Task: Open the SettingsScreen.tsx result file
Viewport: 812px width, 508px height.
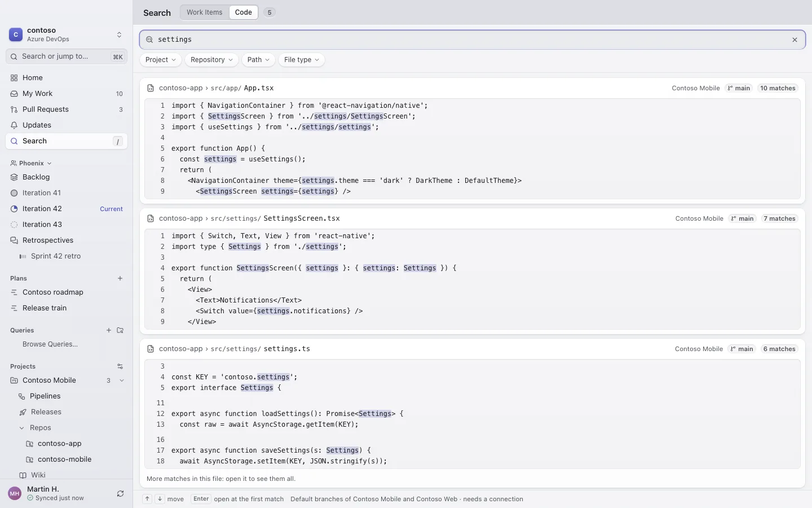Action: (x=302, y=218)
